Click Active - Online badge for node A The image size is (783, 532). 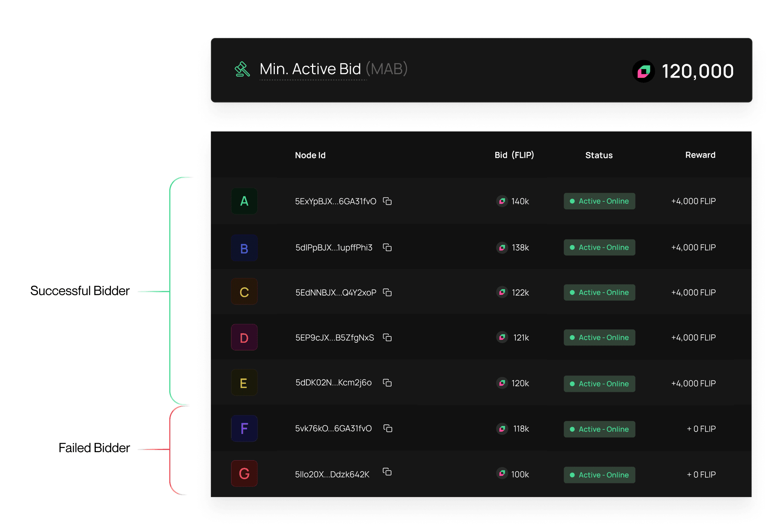[599, 201]
